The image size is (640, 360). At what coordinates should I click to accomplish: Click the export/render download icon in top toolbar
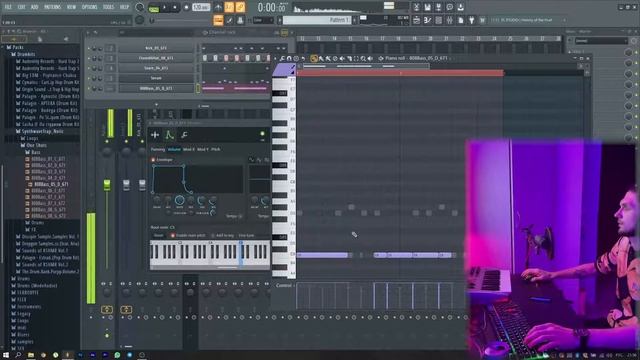pos(460,7)
